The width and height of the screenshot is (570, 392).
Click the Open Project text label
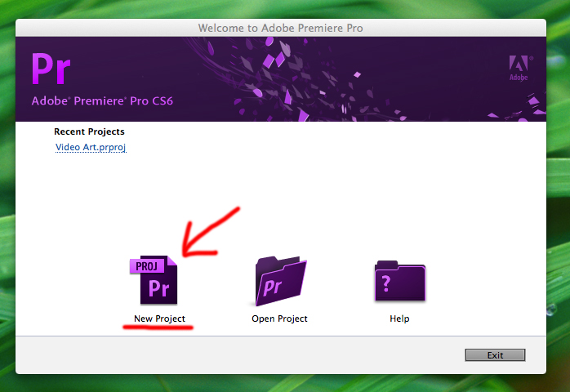pyautogui.click(x=279, y=318)
